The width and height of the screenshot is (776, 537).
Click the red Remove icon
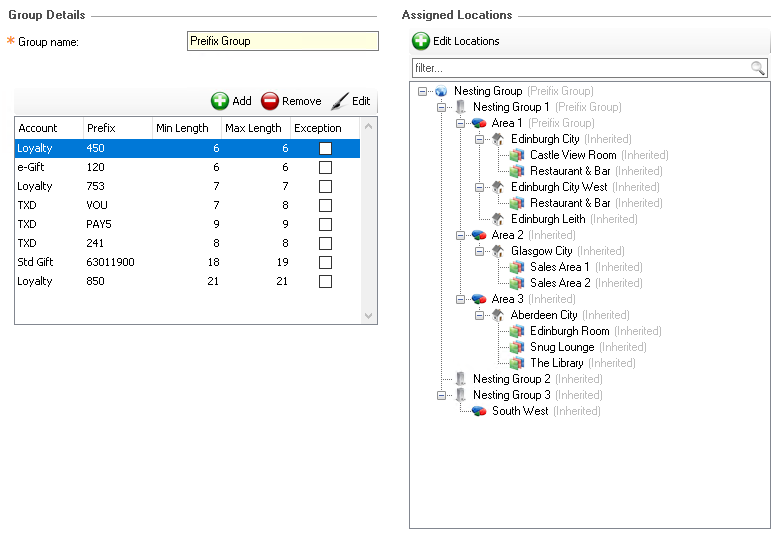pos(270,101)
